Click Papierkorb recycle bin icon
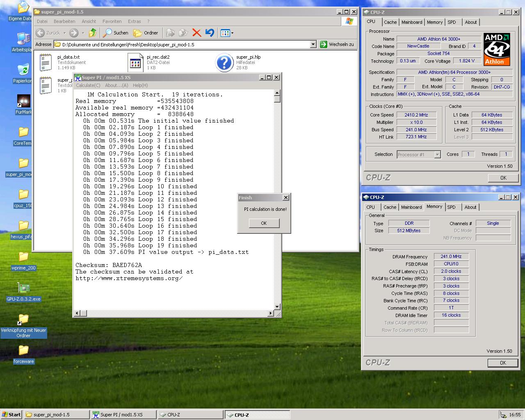The height and width of the screenshot is (420, 525). pyautogui.click(x=23, y=70)
